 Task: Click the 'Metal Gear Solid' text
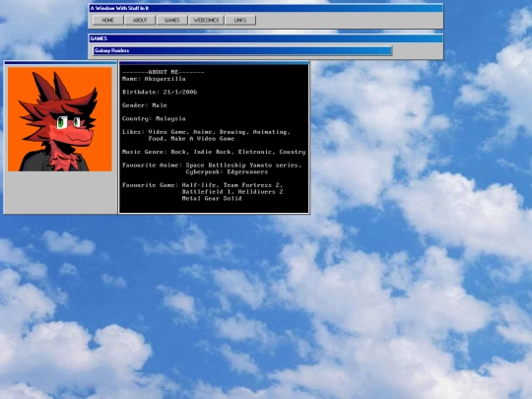click(212, 198)
